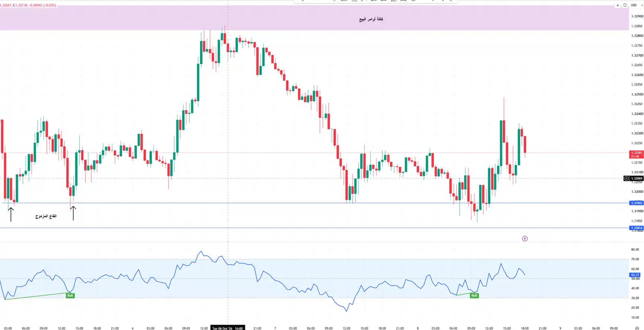Click the black 1.32069 crosshair price label
644x330 pixels.
click(636, 178)
